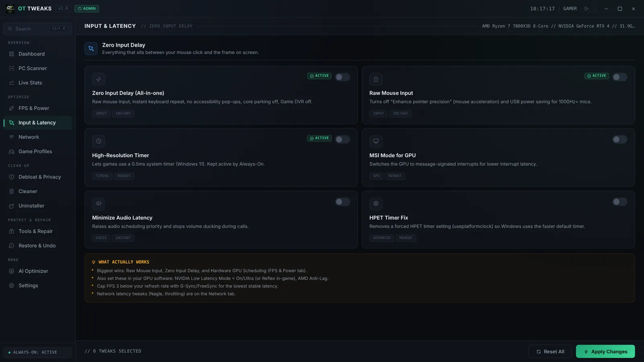The image size is (644, 362).
Task: Click the Reset All button
Action: tap(550, 352)
